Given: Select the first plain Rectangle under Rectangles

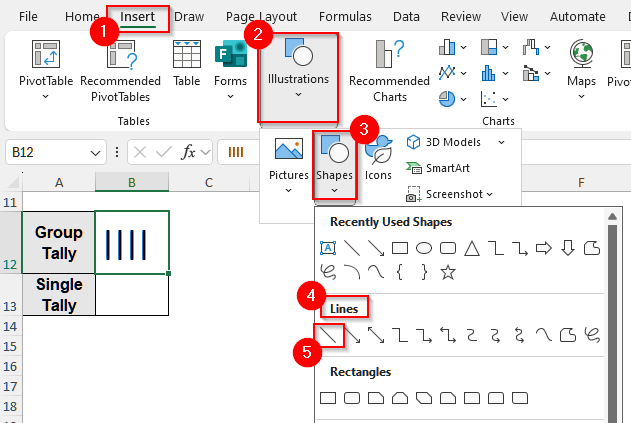Looking at the screenshot, I should tap(328, 398).
